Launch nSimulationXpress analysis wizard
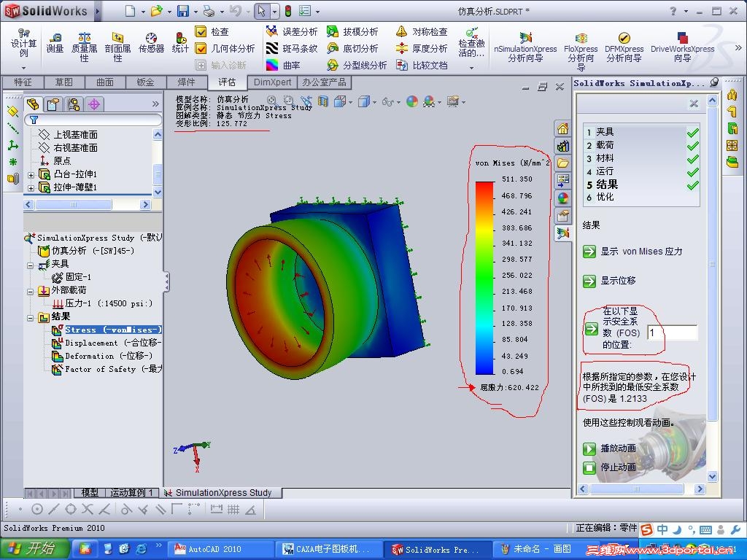747x560 pixels. coord(525,47)
